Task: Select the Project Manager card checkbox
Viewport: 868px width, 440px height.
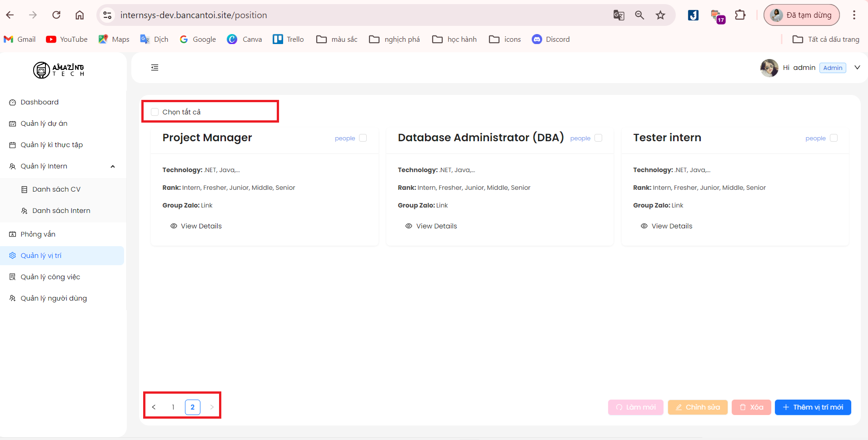Action: coord(363,138)
